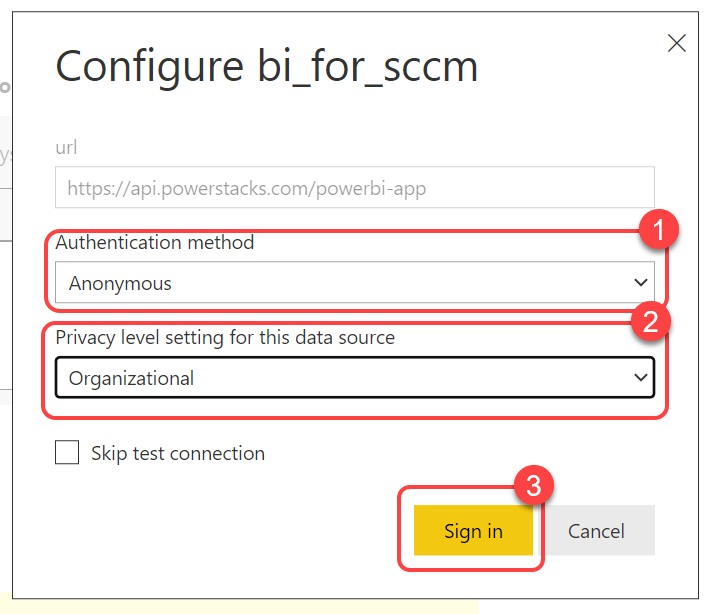The height and width of the screenshot is (614, 711).
Task: Select the api.powerstacks.com URL text
Action: click(x=247, y=188)
